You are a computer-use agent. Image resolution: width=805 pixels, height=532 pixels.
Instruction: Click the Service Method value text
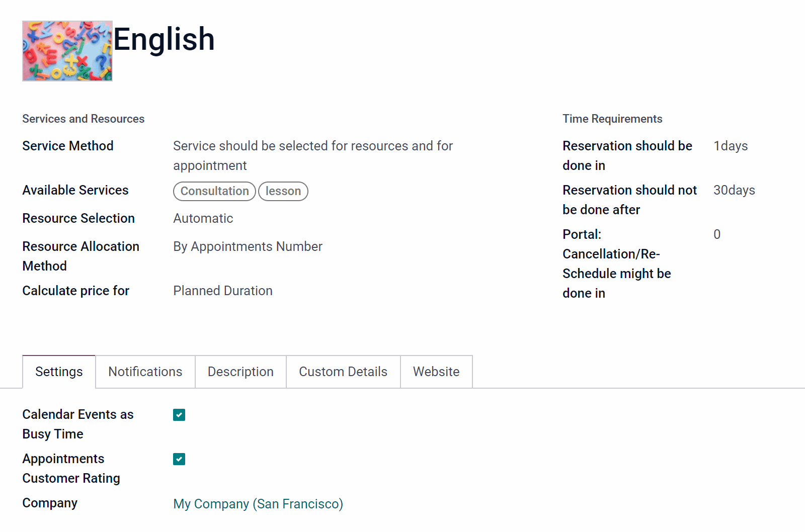tap(313, 155)
